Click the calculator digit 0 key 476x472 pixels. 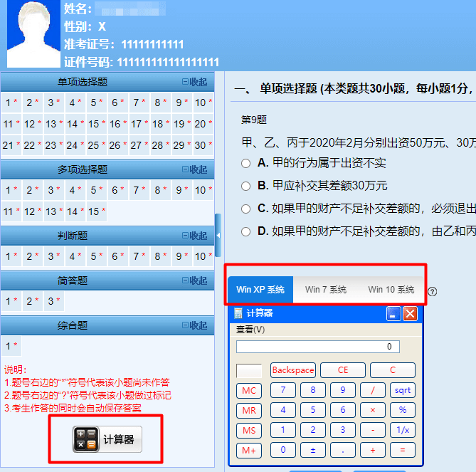click(283, 450)
